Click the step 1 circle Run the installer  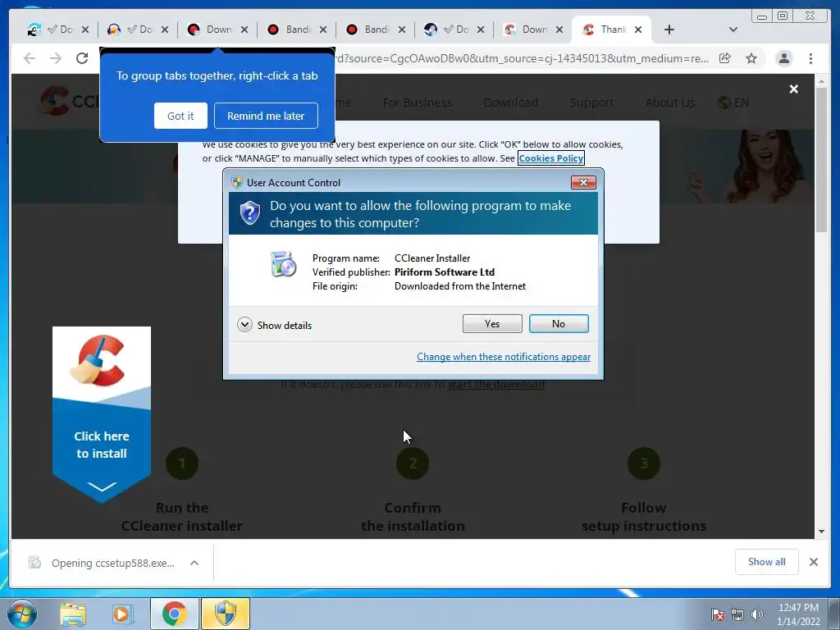click(x=182, y=463)
